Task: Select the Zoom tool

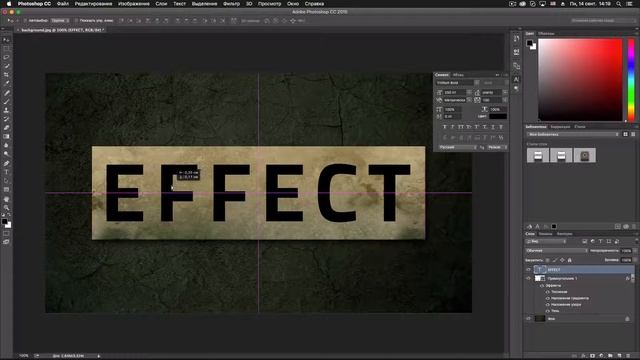Action: tap(6, 207)
